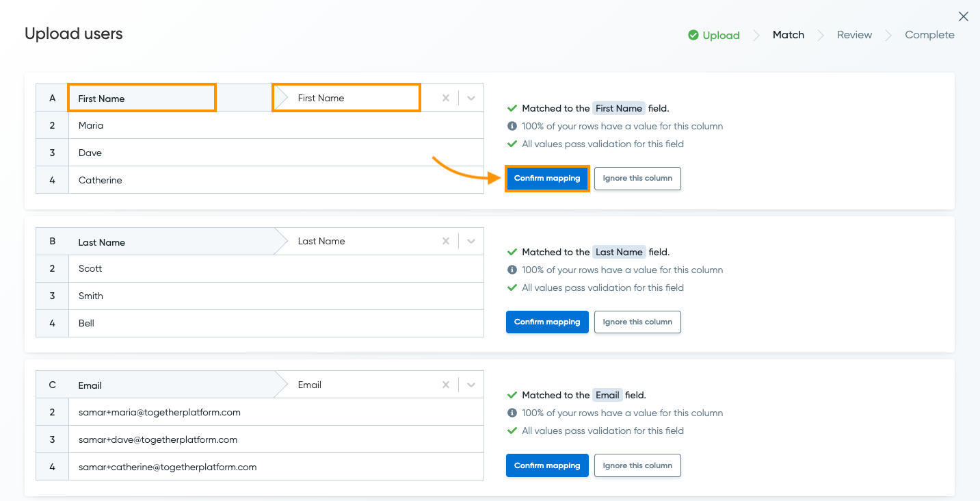
Task: Close the Upload users dialog
Action: tap(964, 16)
